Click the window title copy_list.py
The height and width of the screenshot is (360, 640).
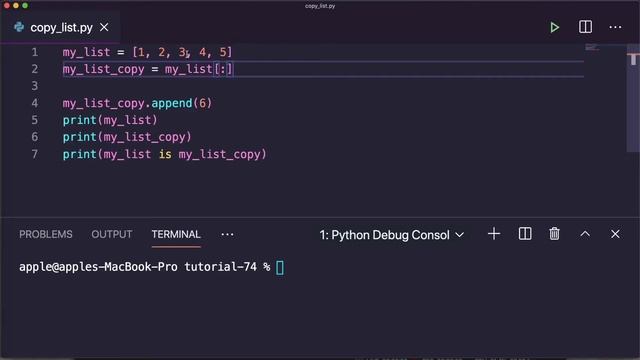pyautogui.click(x=320, y=6)
